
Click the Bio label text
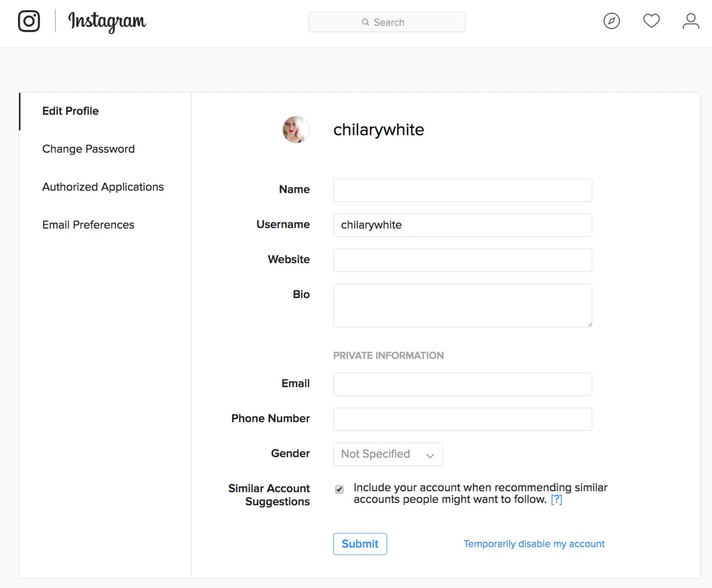click(x=302, y=294)
